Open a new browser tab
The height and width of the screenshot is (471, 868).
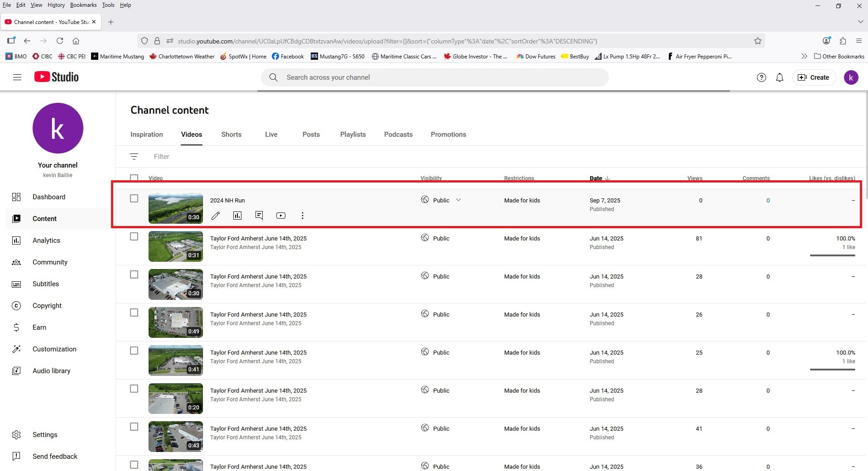click(x=111, y=22)
